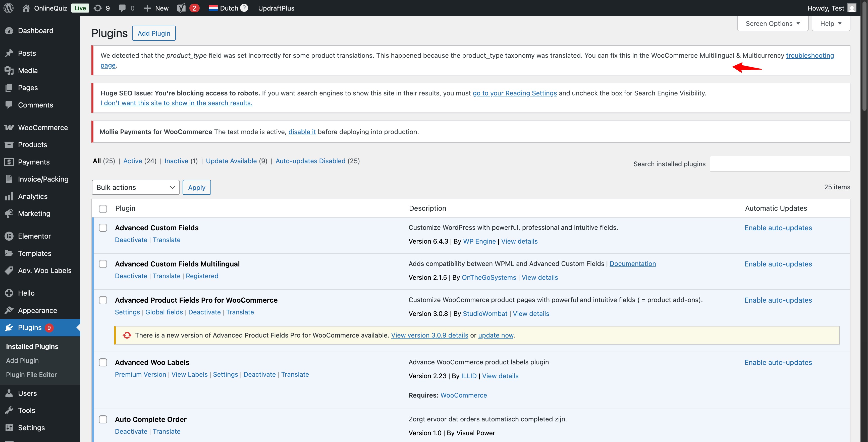This screenshot has width=868, height=442.
Task: Click the WPML help question mark icon
Action: (x=244, y=8)
